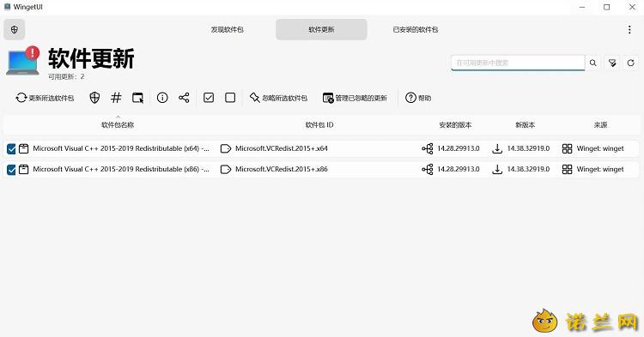The height and width of the screenshot is (337, 644).
Task: Click the magnifier search icon
Action: coord(593,63)
